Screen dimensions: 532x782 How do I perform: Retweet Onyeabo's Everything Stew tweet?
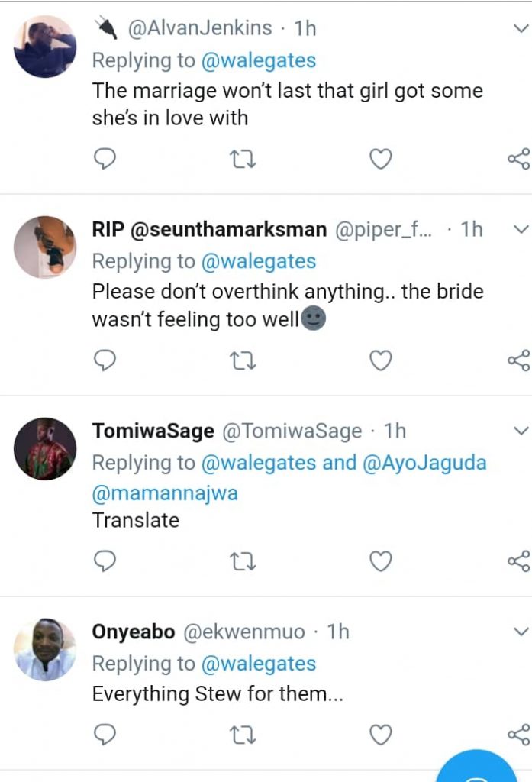coord(243,735)
